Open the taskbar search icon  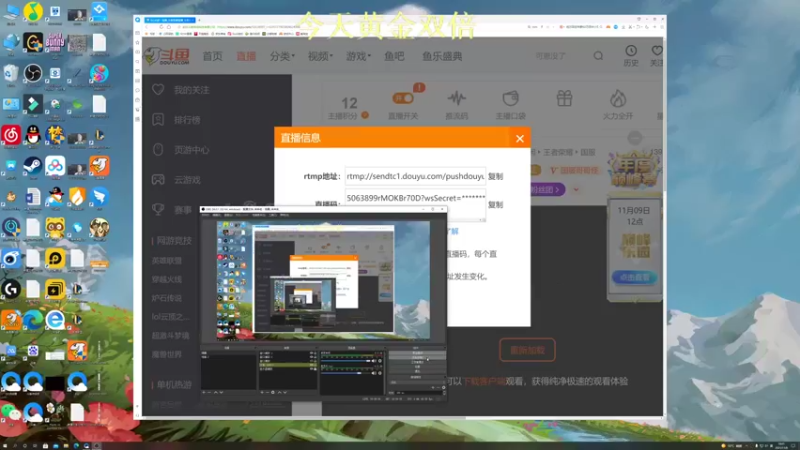15,446
